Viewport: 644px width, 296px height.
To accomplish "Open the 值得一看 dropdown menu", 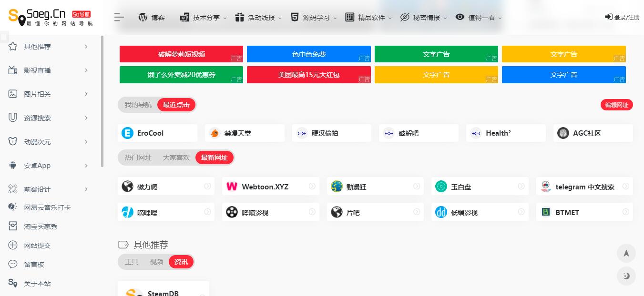I will coord(479,18).
